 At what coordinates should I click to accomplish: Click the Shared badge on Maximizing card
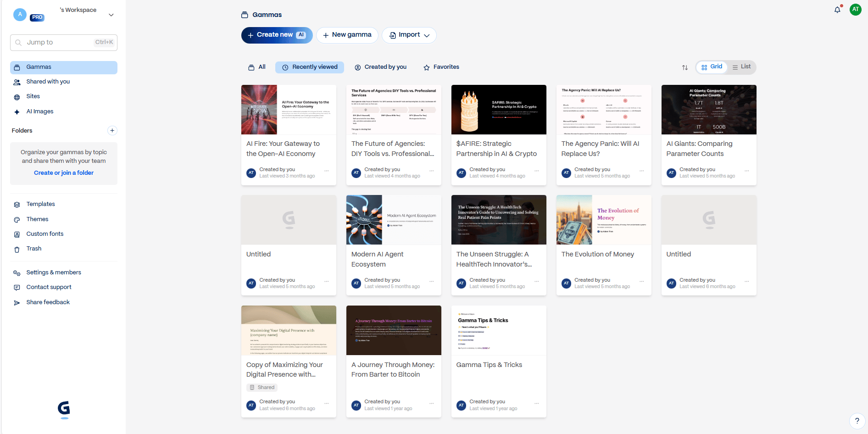[262, 388]
